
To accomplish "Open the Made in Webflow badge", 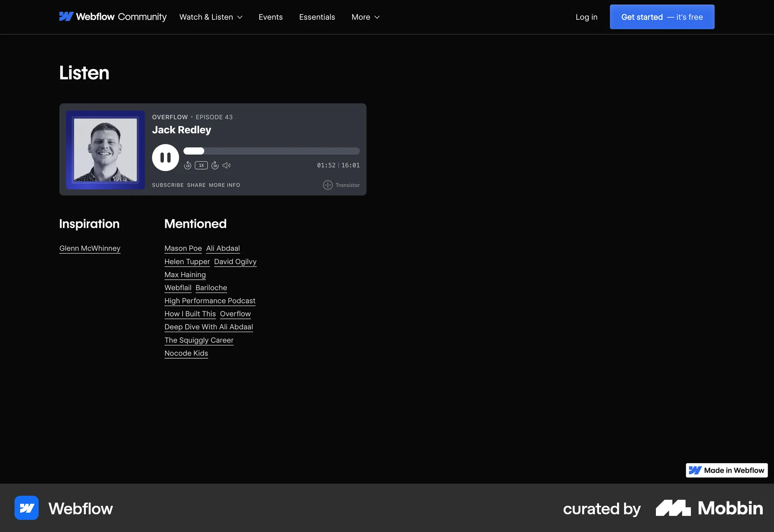I will click(x=726, y=470).
